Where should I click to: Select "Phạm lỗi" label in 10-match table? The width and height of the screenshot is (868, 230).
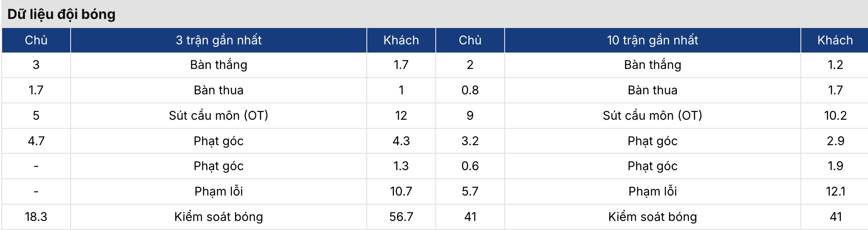(652, 191)
